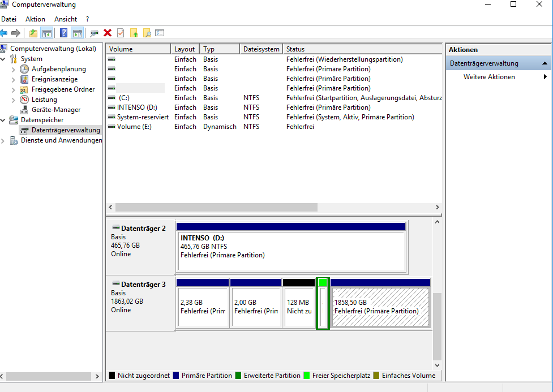Select Geräte-Manager in the tree

point(56,110)
